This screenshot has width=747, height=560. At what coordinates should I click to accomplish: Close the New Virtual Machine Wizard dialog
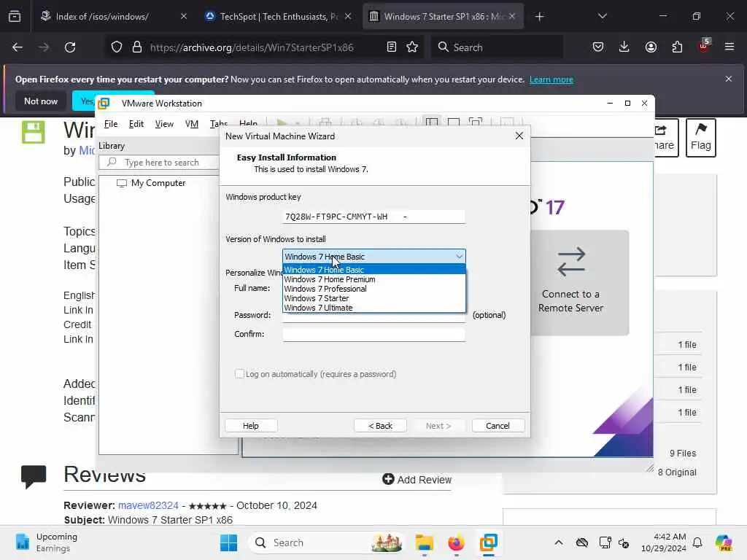519,136
